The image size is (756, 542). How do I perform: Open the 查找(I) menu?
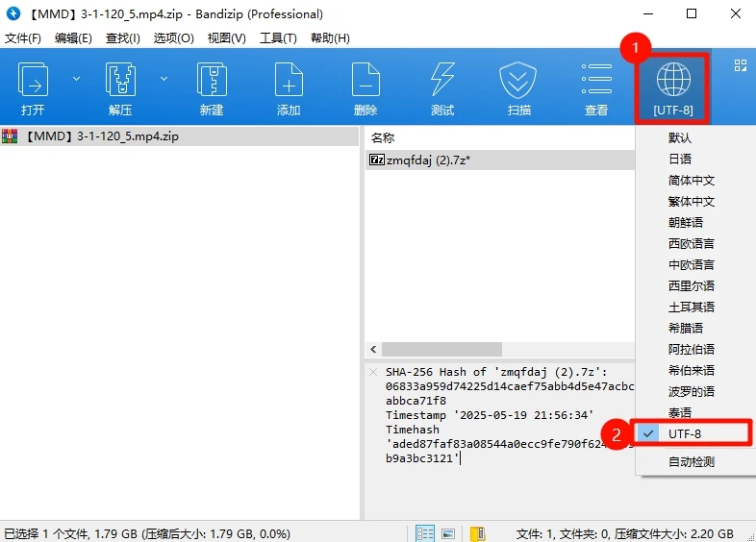[123, 38]
